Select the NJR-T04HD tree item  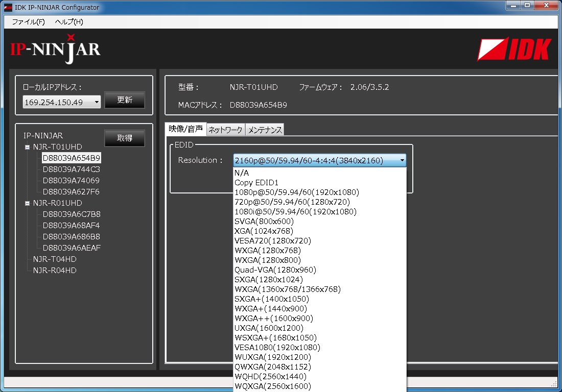tap(55, 259)
